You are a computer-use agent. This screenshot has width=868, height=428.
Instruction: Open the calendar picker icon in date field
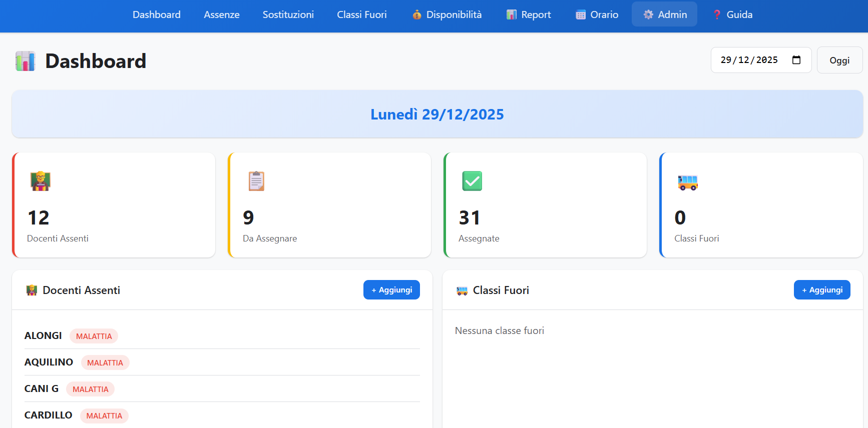coord(796,60)
